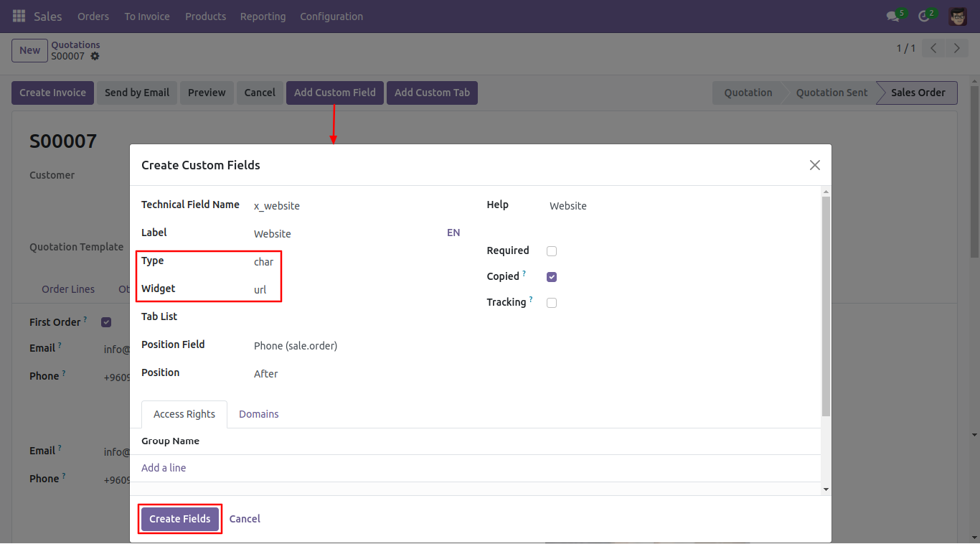Switch to the Access Rights tab
The image size is (980, 544).
coord(184,414)
